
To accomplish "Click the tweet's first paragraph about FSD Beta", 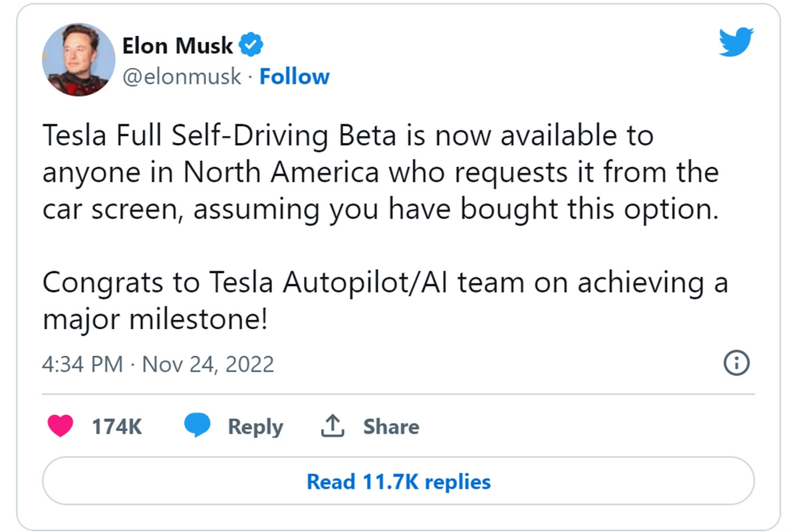I will coord(380,173).
